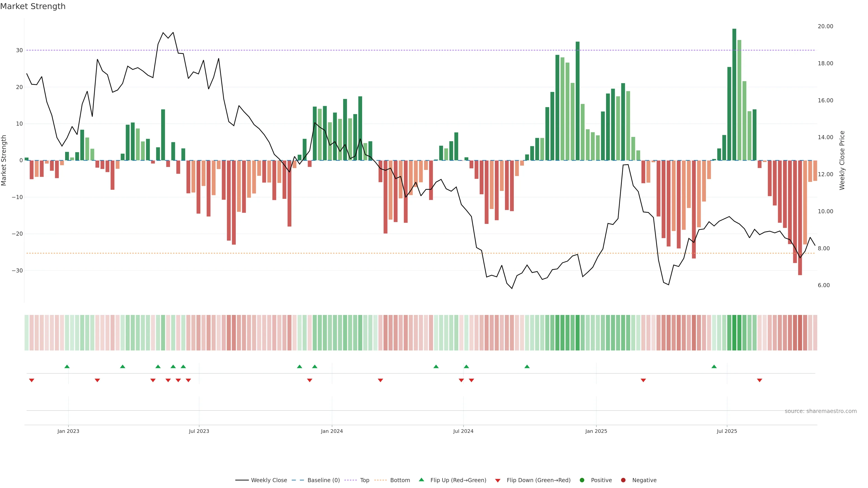Screen dimensions: 868x488
Task: Click Flip Down red triangle legend icon
Action: click(498, 481)
